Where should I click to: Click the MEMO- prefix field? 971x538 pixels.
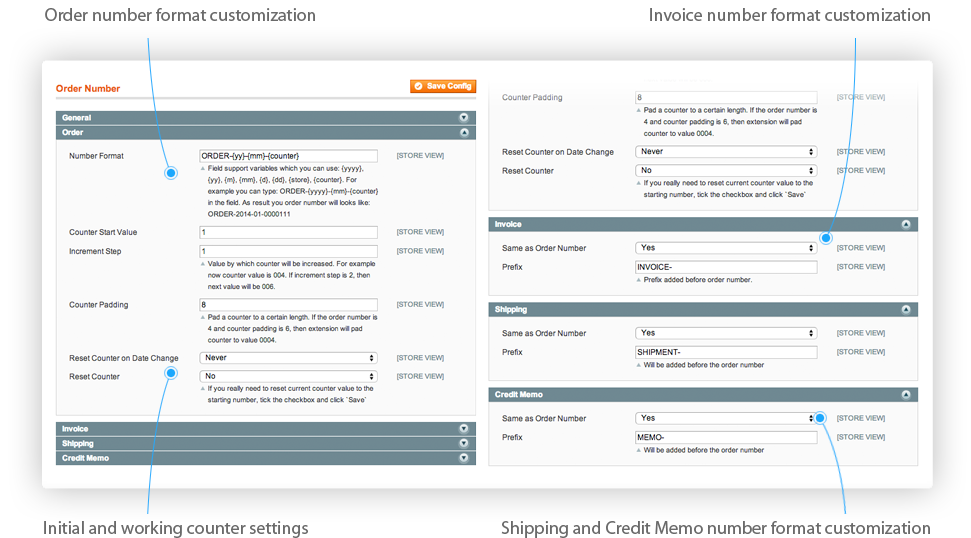(x=726, y=437)
